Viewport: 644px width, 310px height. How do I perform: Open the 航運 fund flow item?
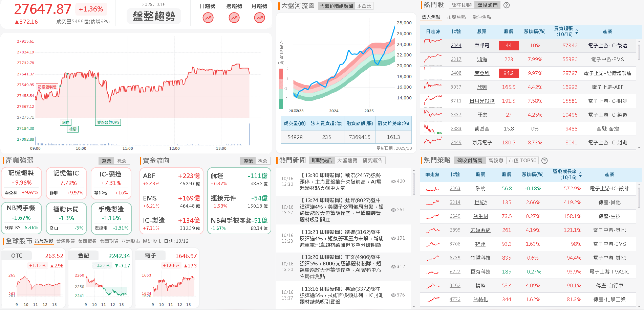point(239,179)
